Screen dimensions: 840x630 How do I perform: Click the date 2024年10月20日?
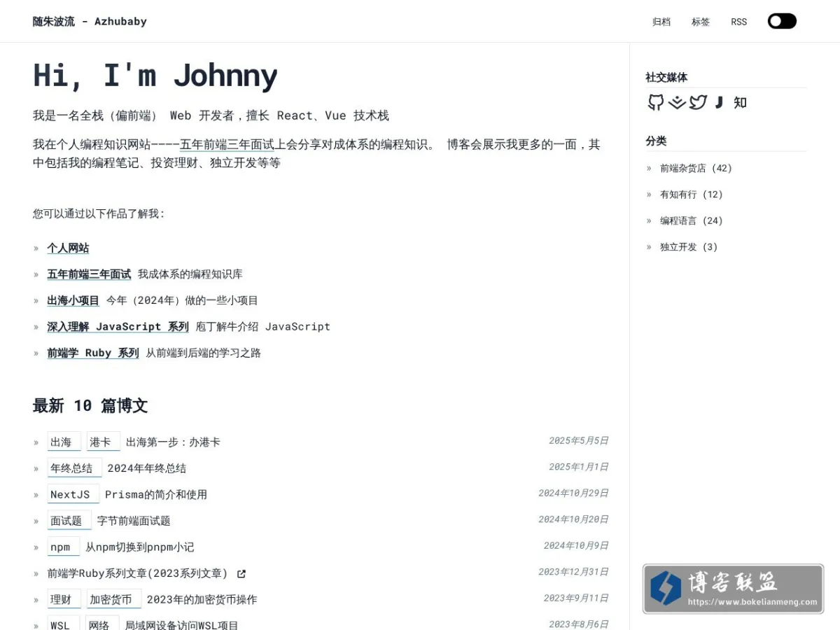click(x=573, y=519)
